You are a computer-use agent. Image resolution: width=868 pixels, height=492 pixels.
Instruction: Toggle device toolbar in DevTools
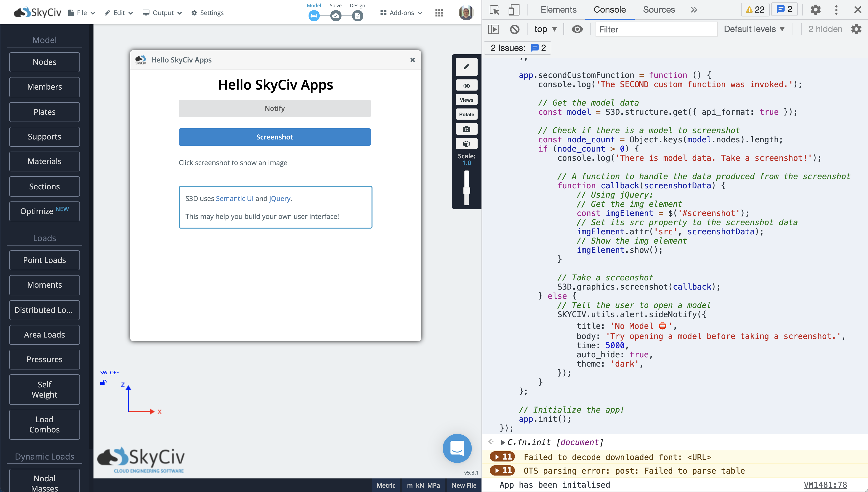tap(514, 10)
